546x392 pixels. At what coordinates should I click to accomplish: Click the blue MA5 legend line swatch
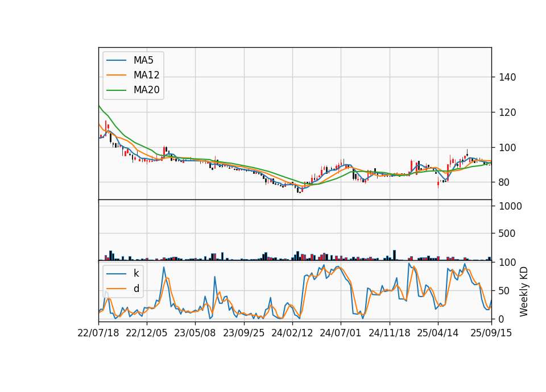click(116, 60)
